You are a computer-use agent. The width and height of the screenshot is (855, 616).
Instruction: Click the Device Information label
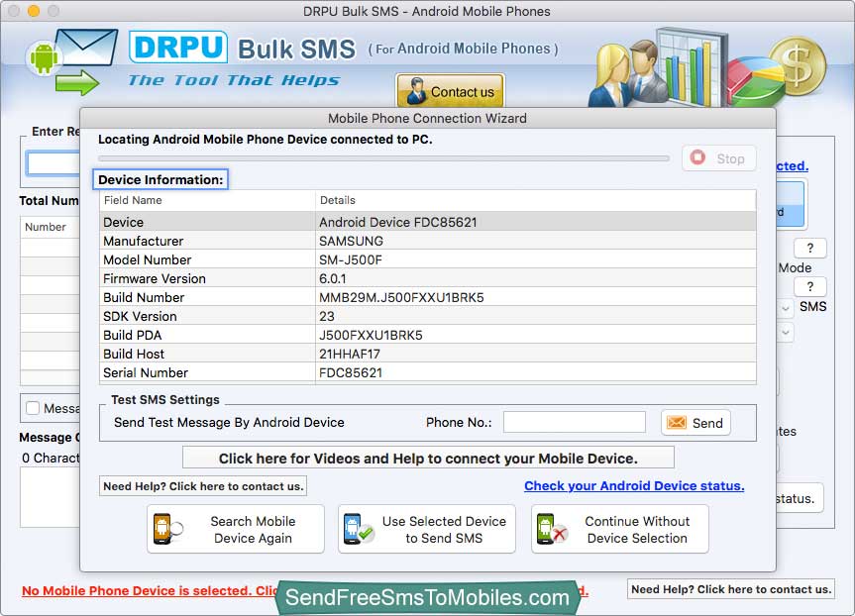coord(160,179)
